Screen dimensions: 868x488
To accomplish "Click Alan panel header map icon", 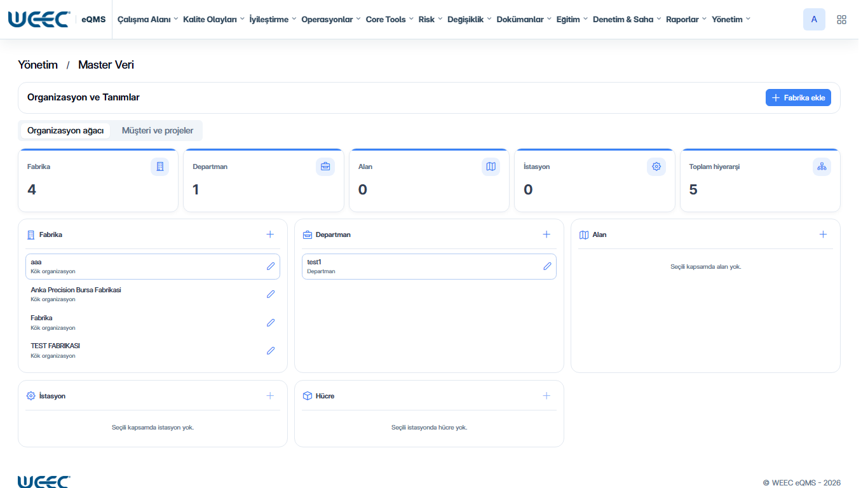I will pyautogui.click(x=584, y=234).
